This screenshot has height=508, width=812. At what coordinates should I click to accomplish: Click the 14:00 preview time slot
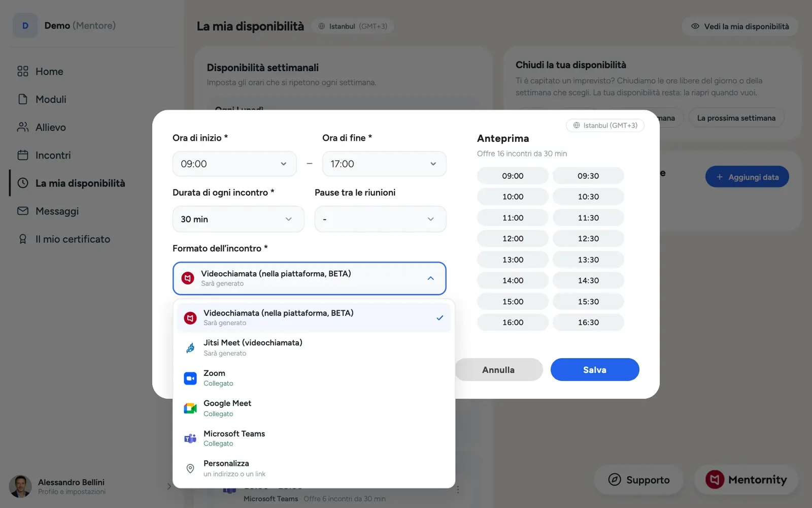click(x=513, y=280)
